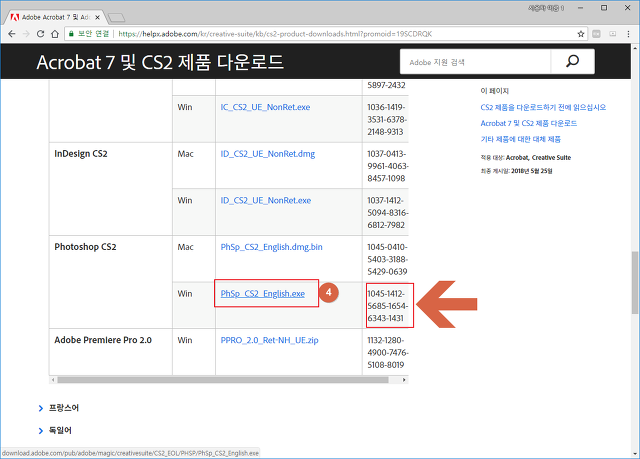Open 'CS2 제품을 다운로드하기 전에 읽으십시오' link
This screenshot has height=459, width=640.
(x=543, y=107)
